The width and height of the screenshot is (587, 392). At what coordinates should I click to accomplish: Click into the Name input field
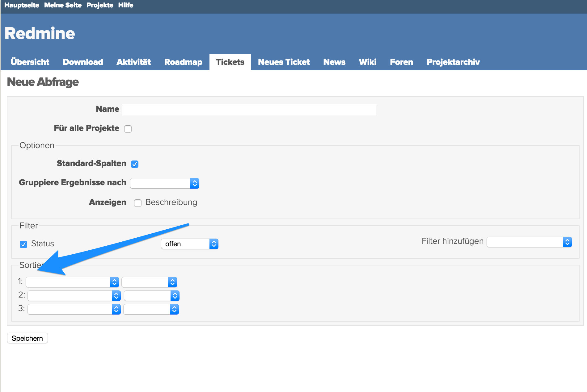click(249, 110)
